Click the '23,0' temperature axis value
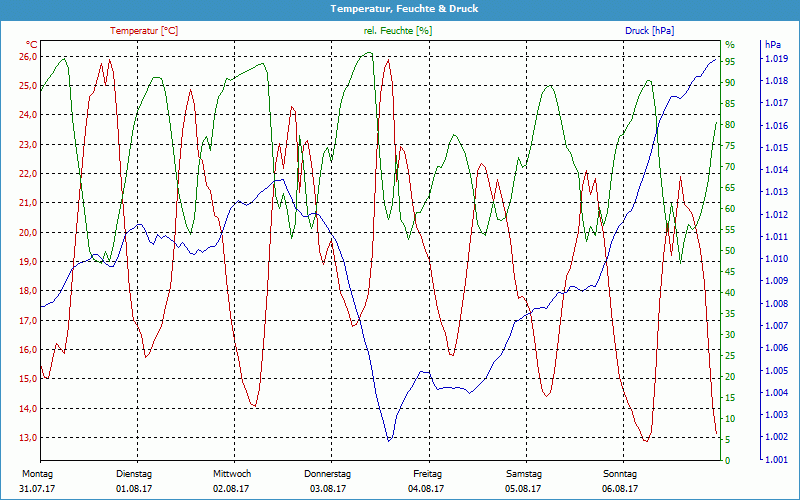Screen dimensions: 800x500 click(28, 144)
